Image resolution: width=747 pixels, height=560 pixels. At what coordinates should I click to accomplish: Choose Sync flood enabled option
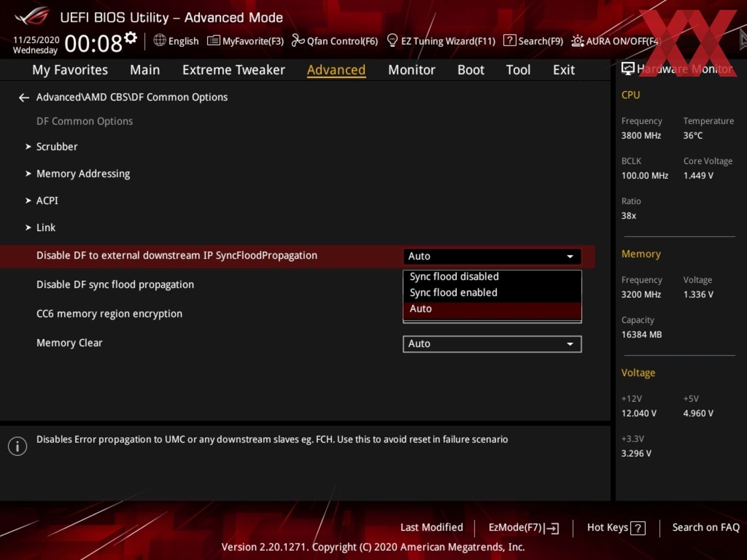(492, 293)
